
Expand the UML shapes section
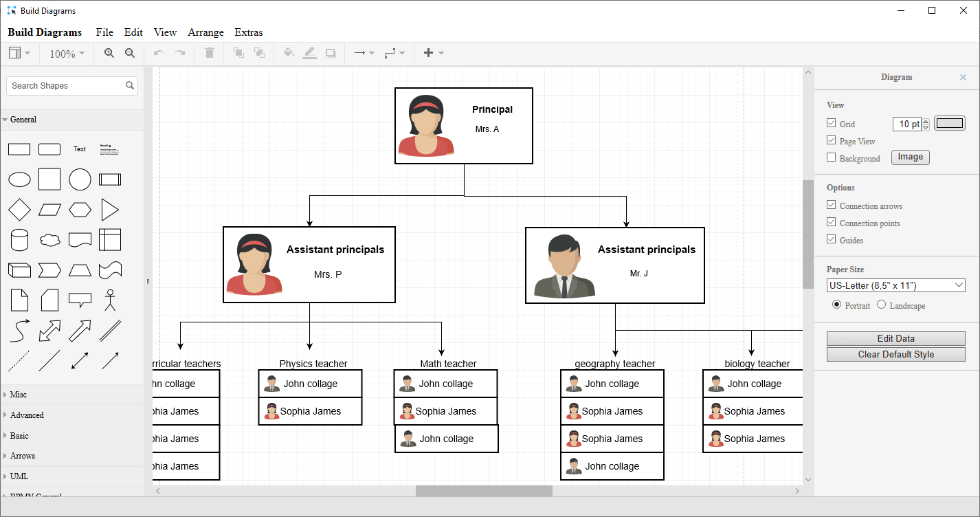point(72,476)
